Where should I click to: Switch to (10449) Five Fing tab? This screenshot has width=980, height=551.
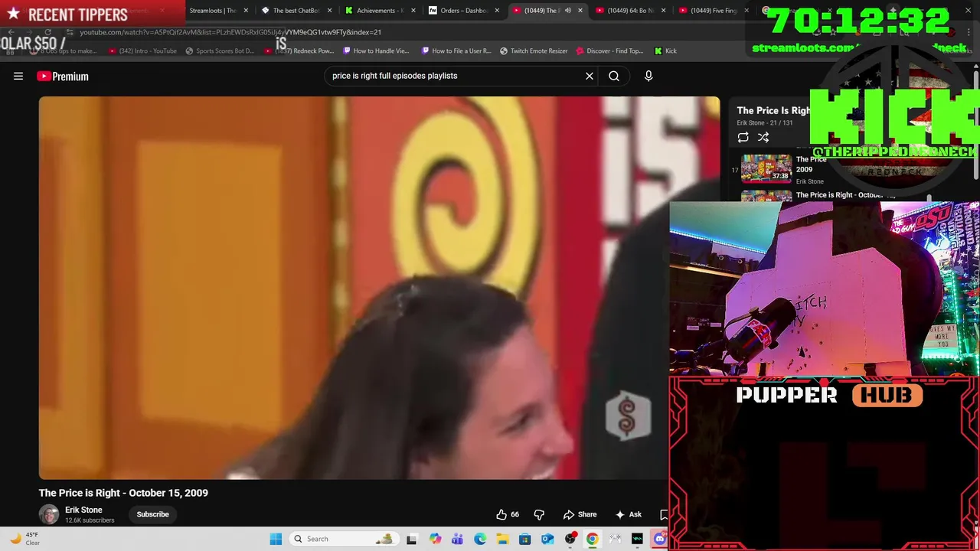[711, 11]
